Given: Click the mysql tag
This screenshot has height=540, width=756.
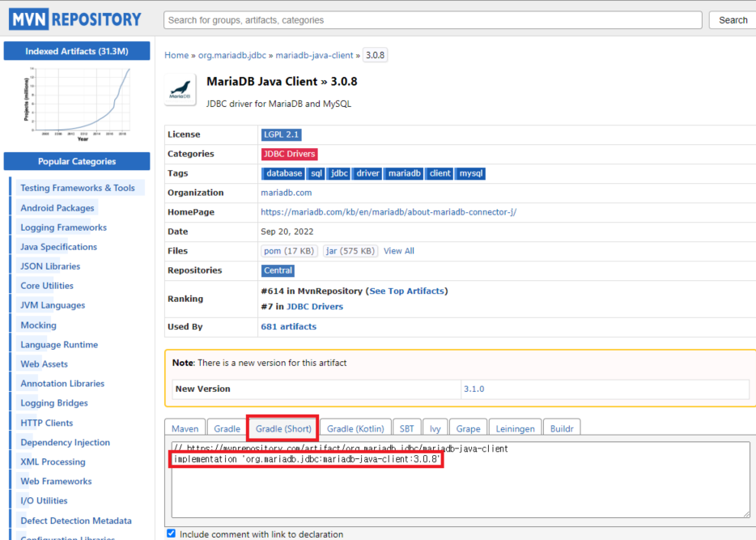Looking at the screenshot, I should 470,173.
